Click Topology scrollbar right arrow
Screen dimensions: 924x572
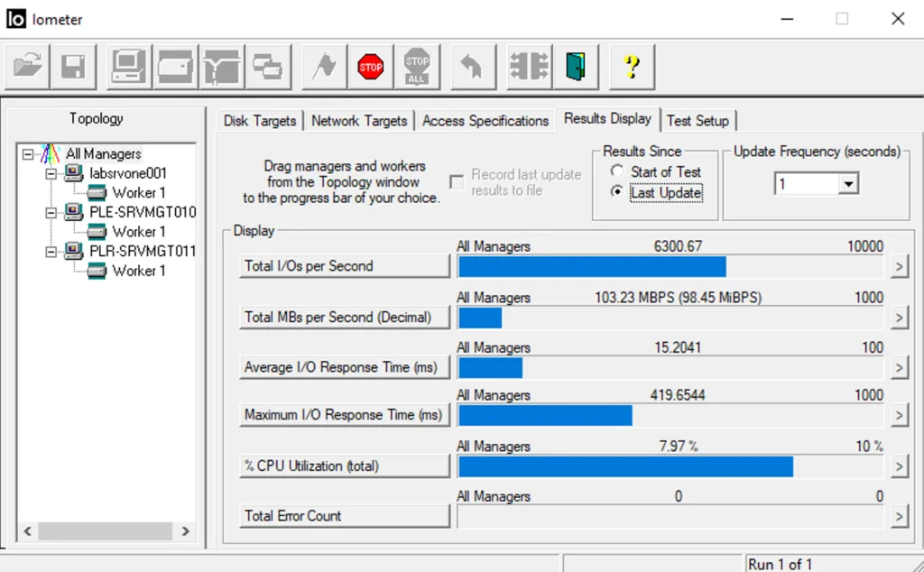186,531
